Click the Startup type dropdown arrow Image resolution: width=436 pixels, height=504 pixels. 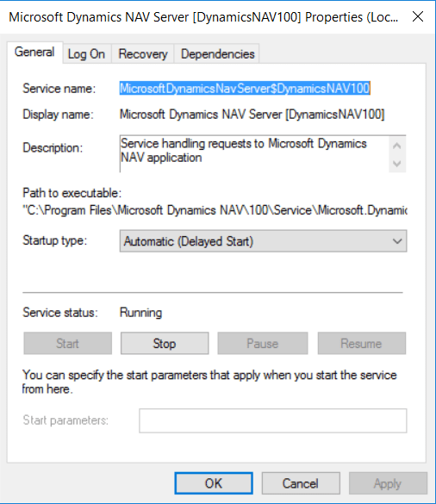pos(397,241)
